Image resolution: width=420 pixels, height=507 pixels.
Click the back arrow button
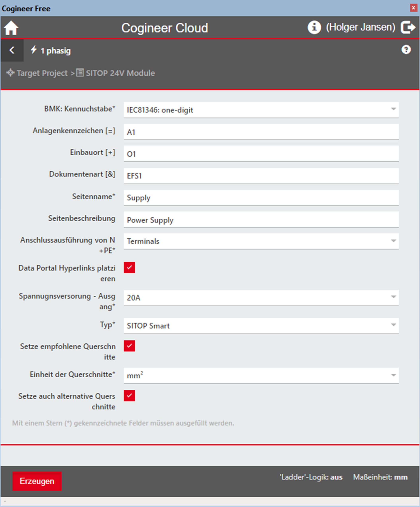tap(12, 50)
